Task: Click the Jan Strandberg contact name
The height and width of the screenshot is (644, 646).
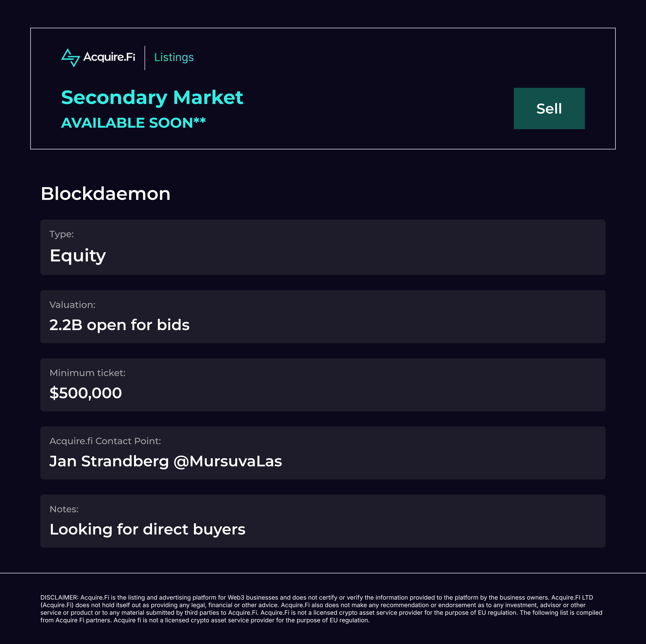Action: (109, 461)
